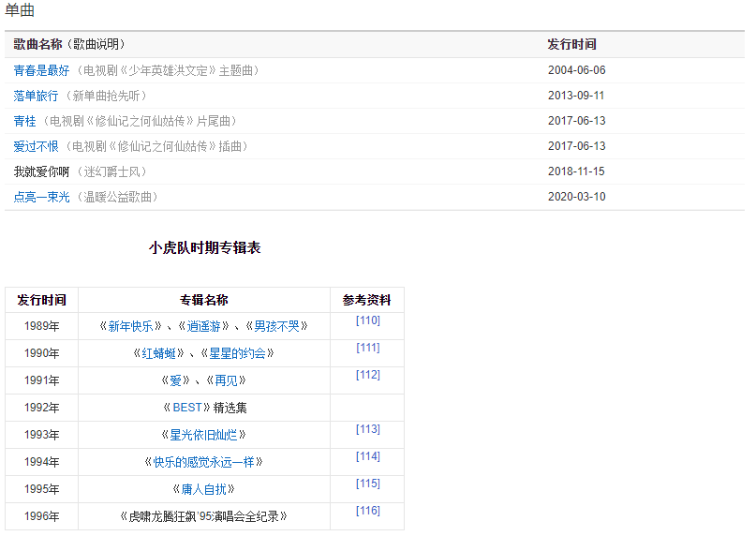
Task: Select the 1996年 year cell
Action: [42, 516]
